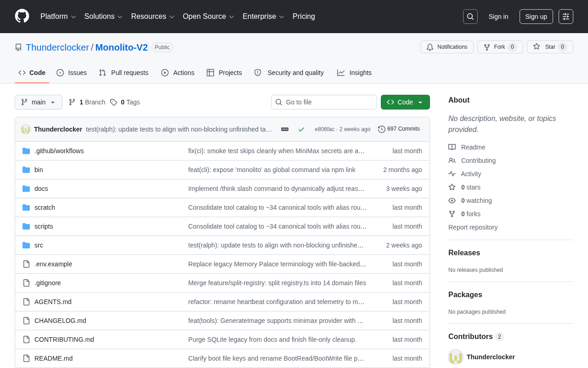The image size is (588, 368).
Task: Click the AGENTS.md file icon
Action: pos(26,302)
